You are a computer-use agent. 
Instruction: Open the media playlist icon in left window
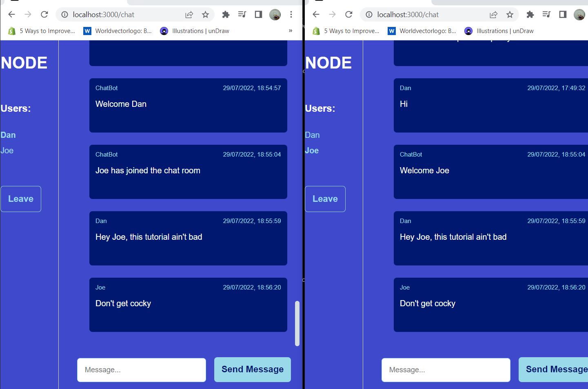coord(242,14)
